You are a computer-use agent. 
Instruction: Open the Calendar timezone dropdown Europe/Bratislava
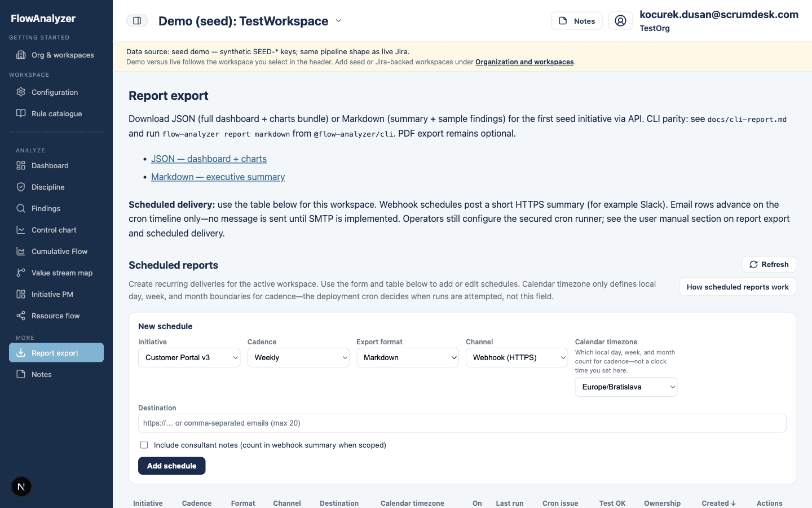[x=626, y=387]
